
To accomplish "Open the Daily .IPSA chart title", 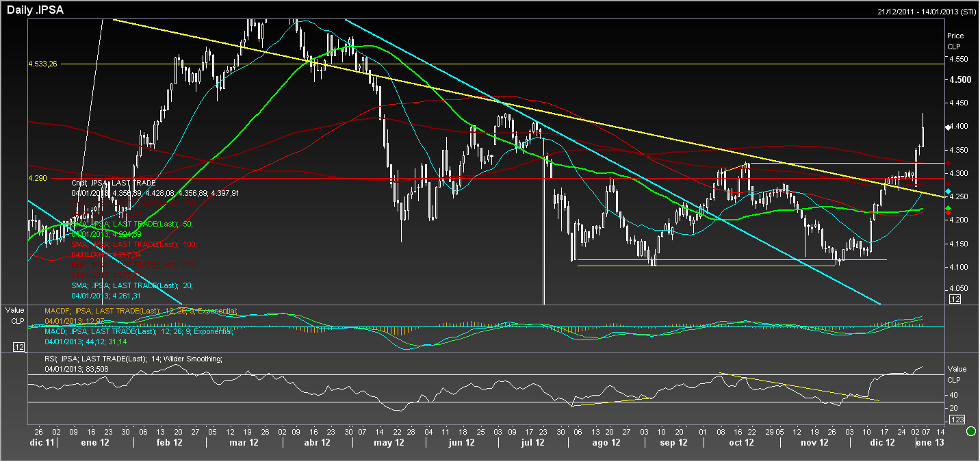I will (x=36, y=10).
